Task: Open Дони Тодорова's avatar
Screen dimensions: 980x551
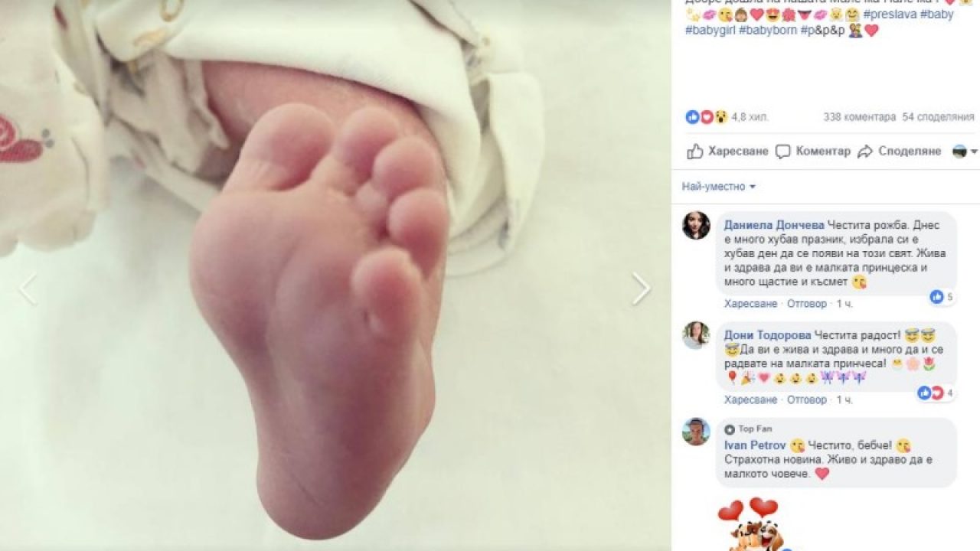Action: [696, 335]
